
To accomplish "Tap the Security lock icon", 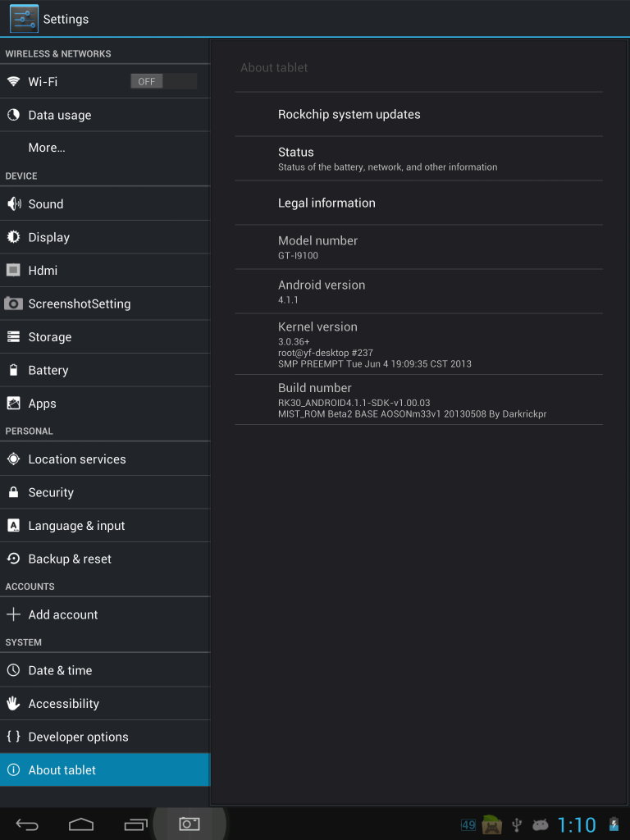I will pos(13,492).
